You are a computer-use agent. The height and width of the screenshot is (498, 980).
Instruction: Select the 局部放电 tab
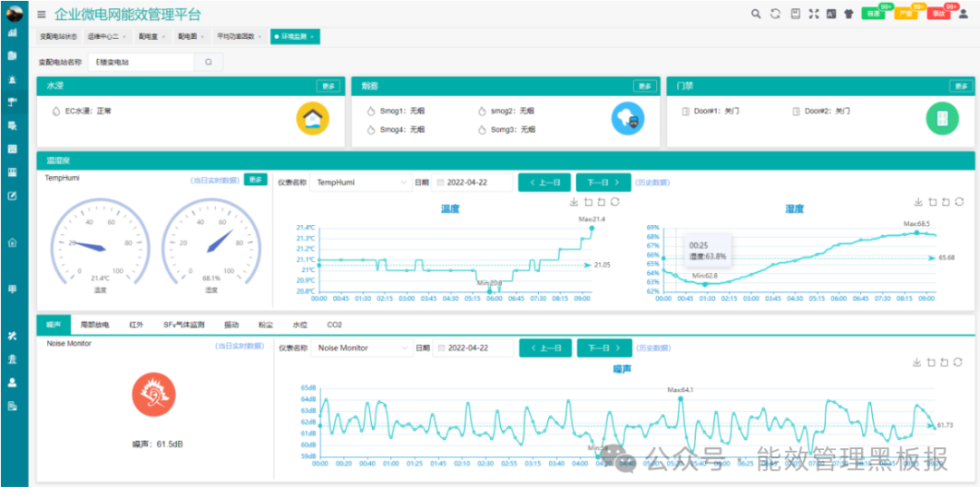pos(95,325)
